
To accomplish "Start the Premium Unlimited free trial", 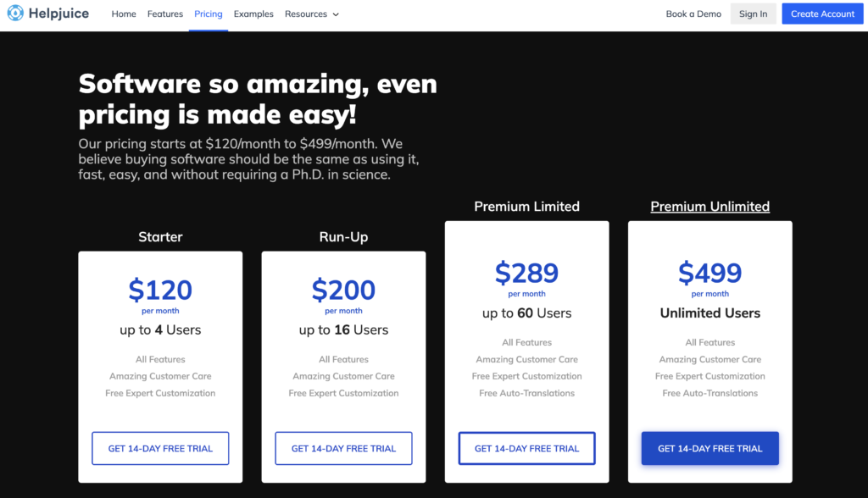I will [710, 448].
